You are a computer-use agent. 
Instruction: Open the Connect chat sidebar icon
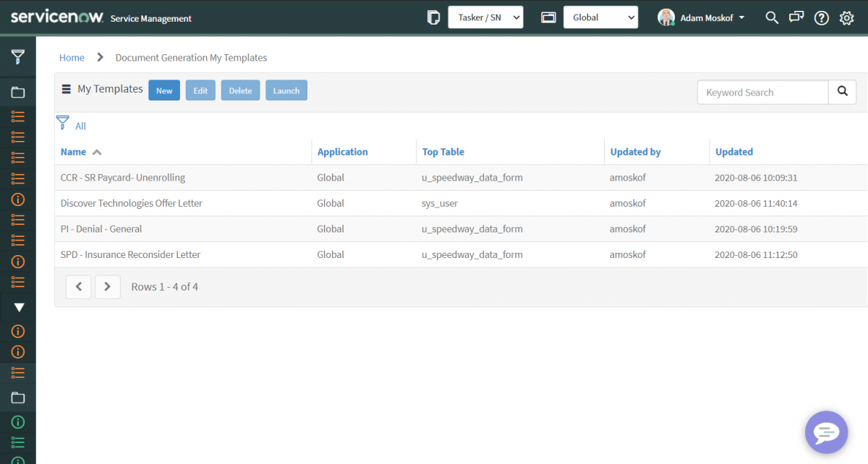tap(796, 17)
